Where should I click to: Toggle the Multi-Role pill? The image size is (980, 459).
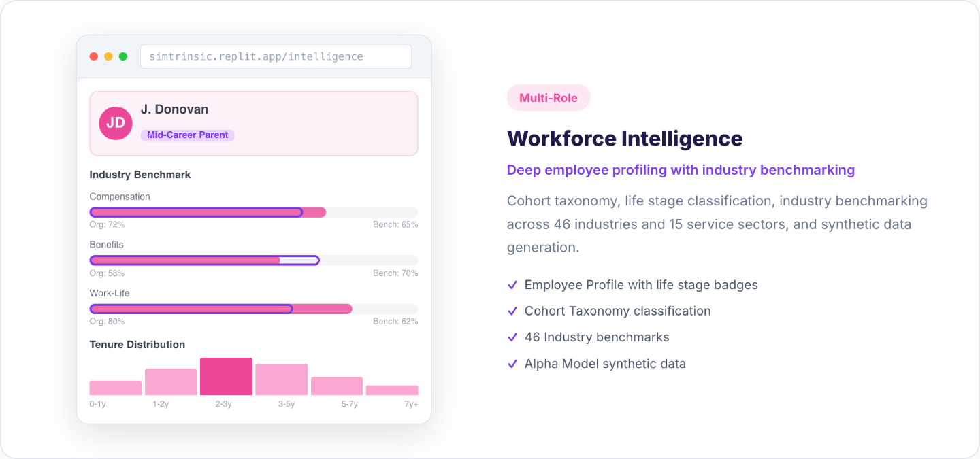click(549, 97)
